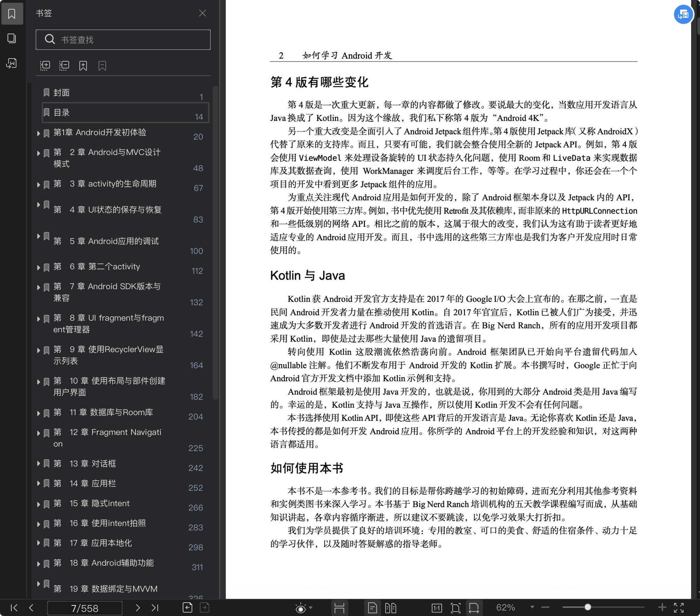Expand 第4章 UI状态的保存与恢复
The width and height of the screenshot is (700, 616).
39,205
